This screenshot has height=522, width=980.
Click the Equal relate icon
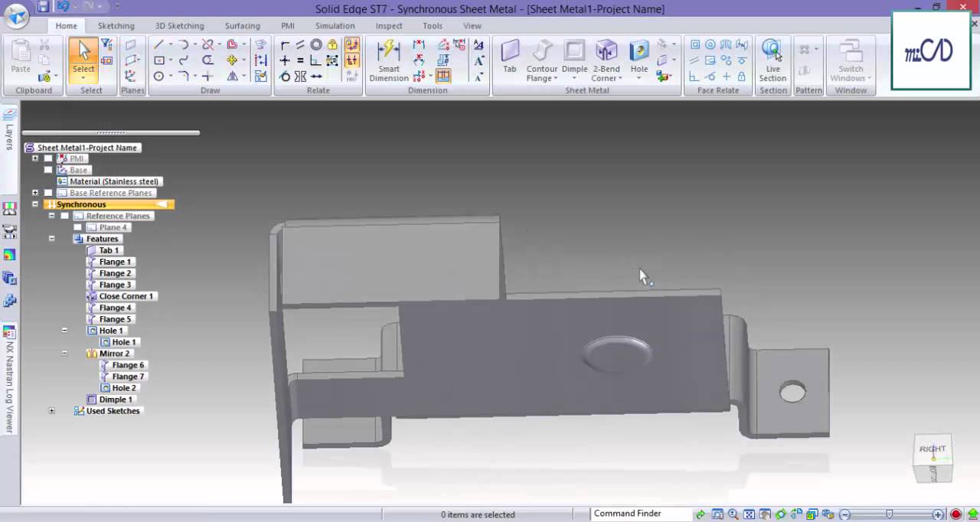click(300, 60)
